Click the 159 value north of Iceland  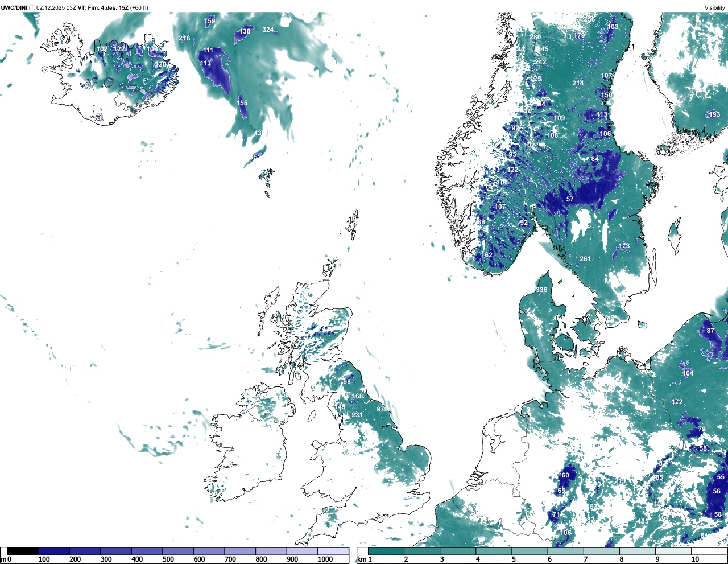pyautogui.click(x=210, y=21)
